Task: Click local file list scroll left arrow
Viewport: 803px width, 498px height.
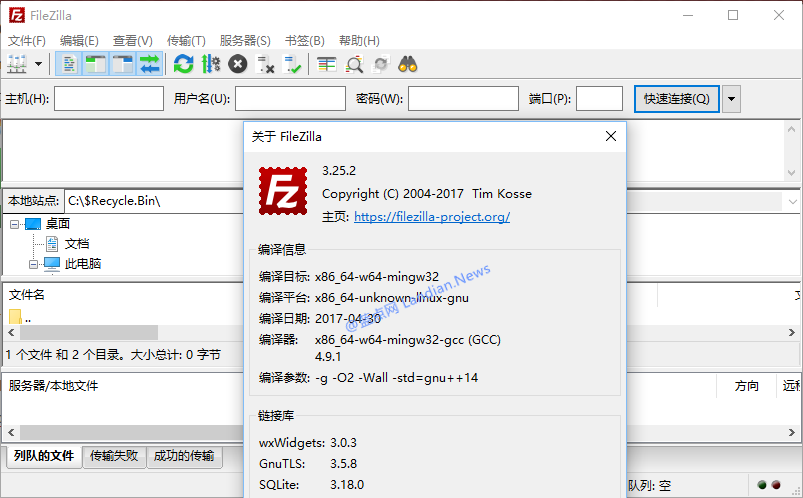Action: tap(11, 333)
